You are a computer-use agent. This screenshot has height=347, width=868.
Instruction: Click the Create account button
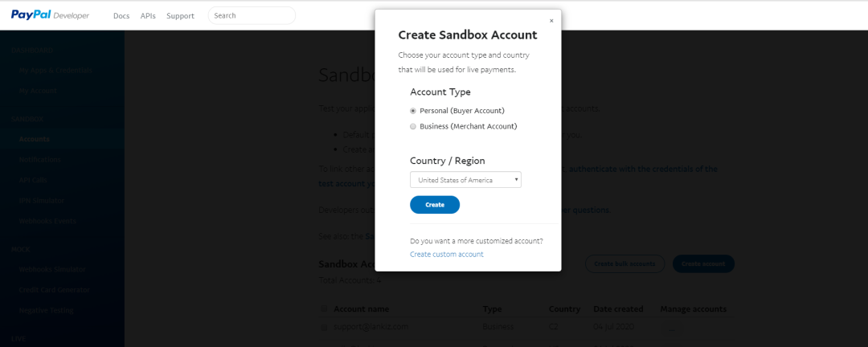(703, 264)
